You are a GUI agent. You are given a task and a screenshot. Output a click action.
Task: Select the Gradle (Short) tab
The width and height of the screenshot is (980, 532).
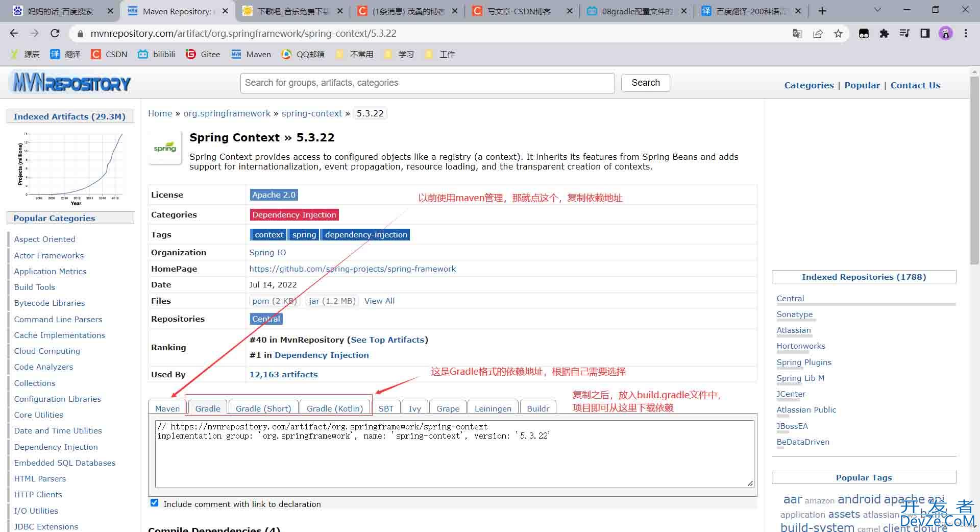coord(263,408)
